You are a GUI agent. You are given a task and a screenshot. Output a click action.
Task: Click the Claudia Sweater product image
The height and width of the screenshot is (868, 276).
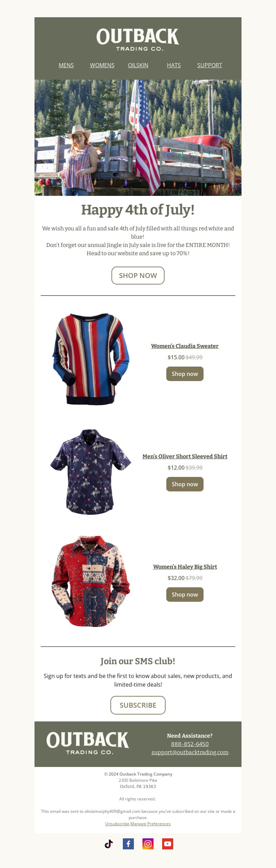(91, 359)
